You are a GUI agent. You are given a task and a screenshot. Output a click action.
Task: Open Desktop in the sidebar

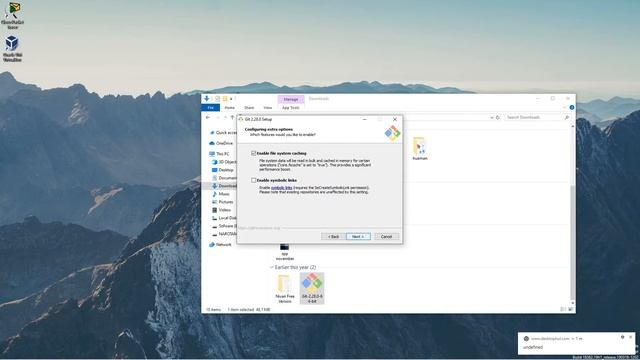point(223,170)
